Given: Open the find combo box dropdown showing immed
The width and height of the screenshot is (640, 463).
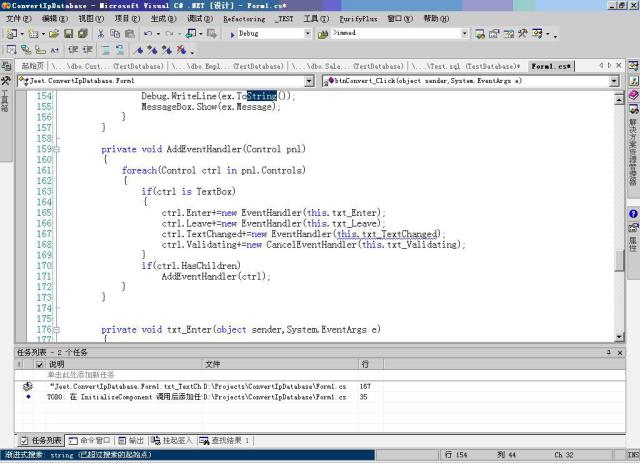Looking at the screenshot, I should coord(464,34).
